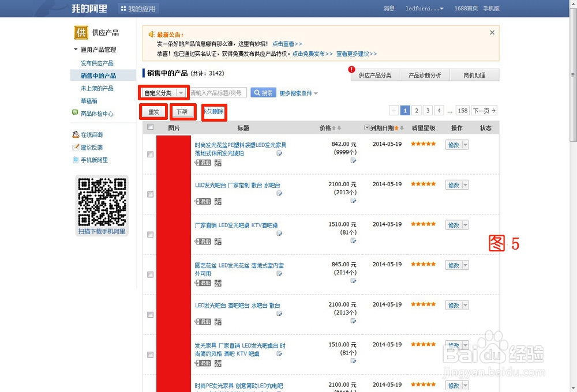
Task: Check the box for LED发光吧台 酒吧吧台 product
Action: 150,315
